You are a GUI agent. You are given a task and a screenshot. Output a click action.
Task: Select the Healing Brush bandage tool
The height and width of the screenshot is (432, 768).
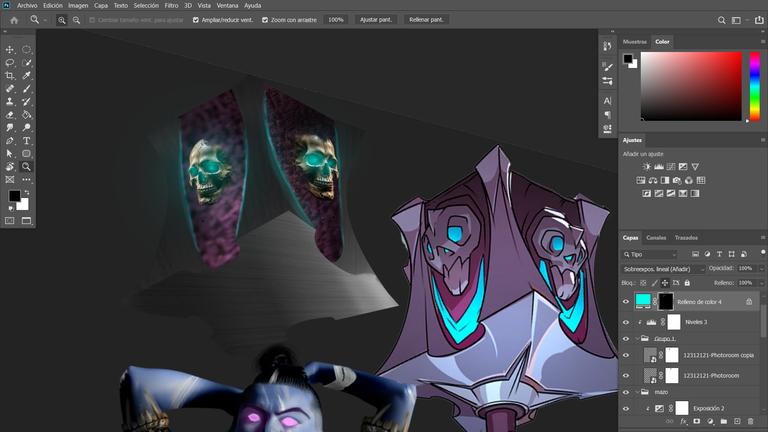click(10, 89)
